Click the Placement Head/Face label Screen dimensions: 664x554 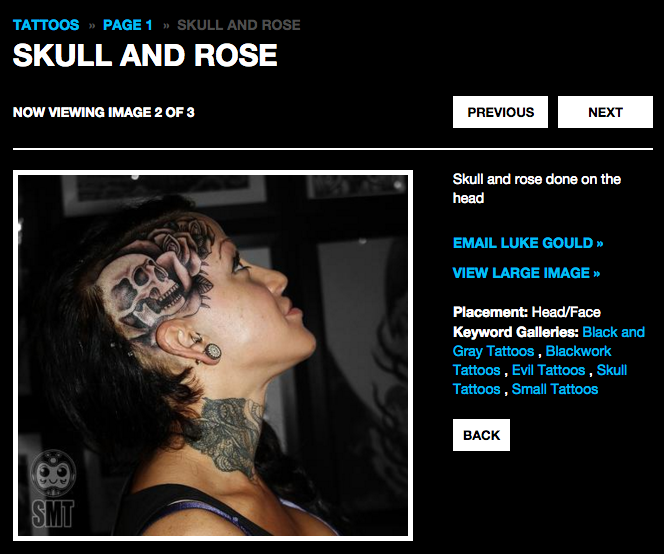(527, 312)
